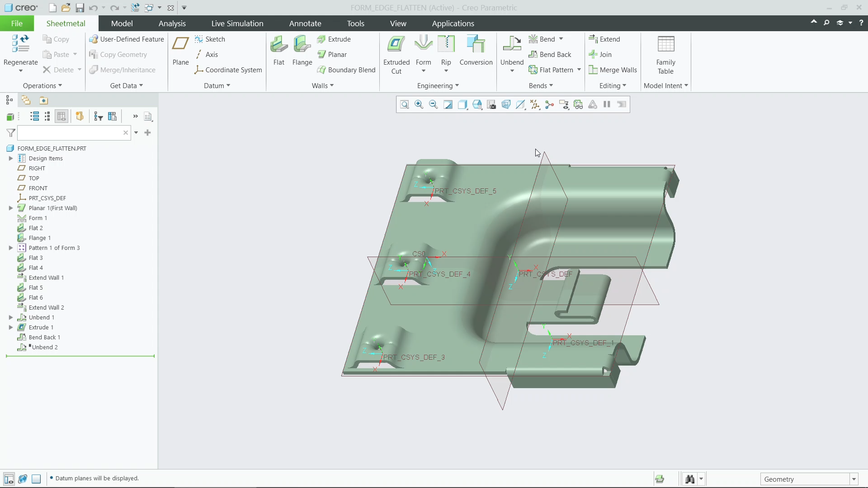Click the Zoom In magnifier icon

tap(419, 105)
